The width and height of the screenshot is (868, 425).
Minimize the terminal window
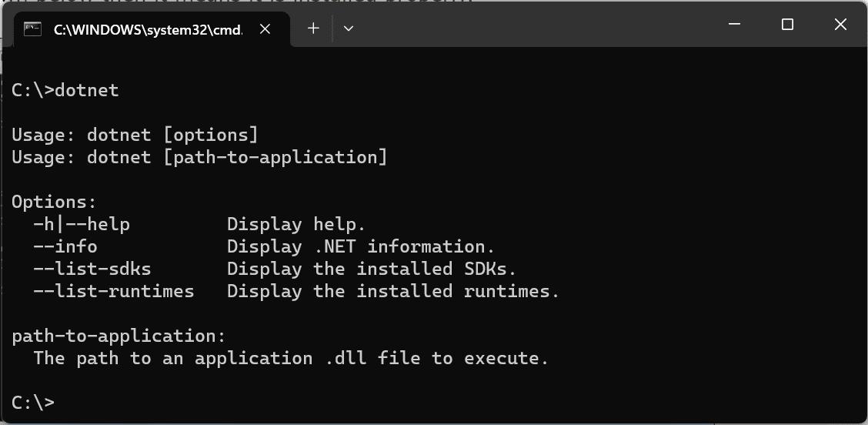point(734,25)
